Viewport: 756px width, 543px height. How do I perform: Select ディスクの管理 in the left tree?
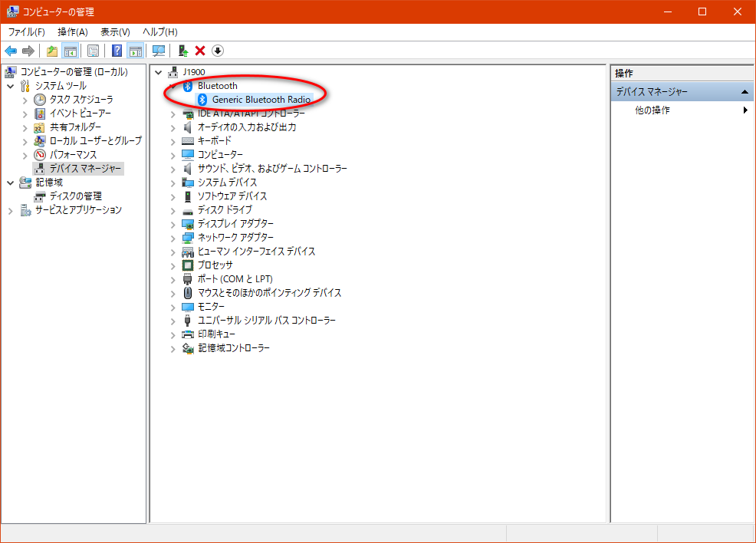coord(75,196)
